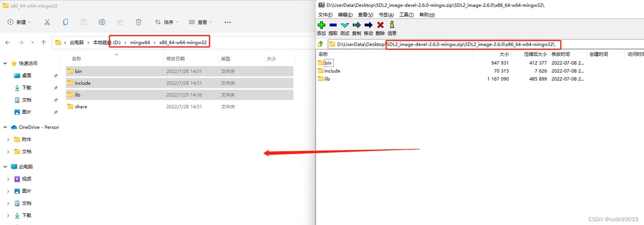Click the 本地磁盘 (D:) breadcrumb segment
The image size is (644, 225).
(x=107, y=42)
